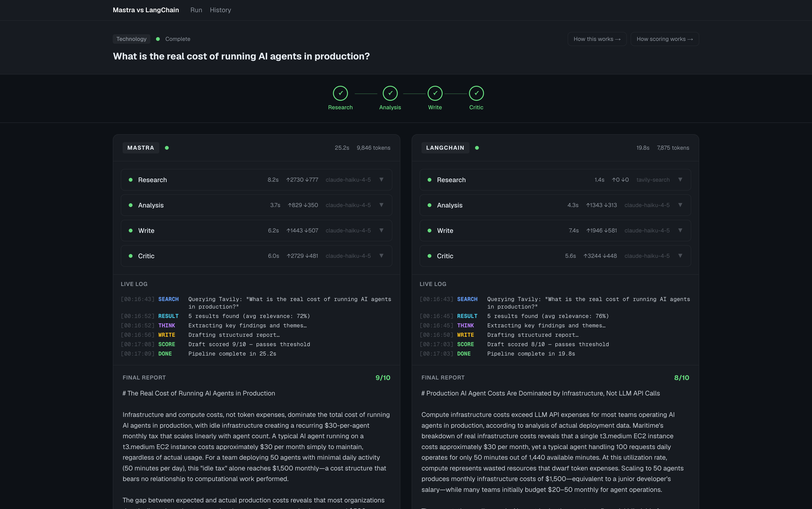Open the Run tab in navigation

tap(196, 10)
